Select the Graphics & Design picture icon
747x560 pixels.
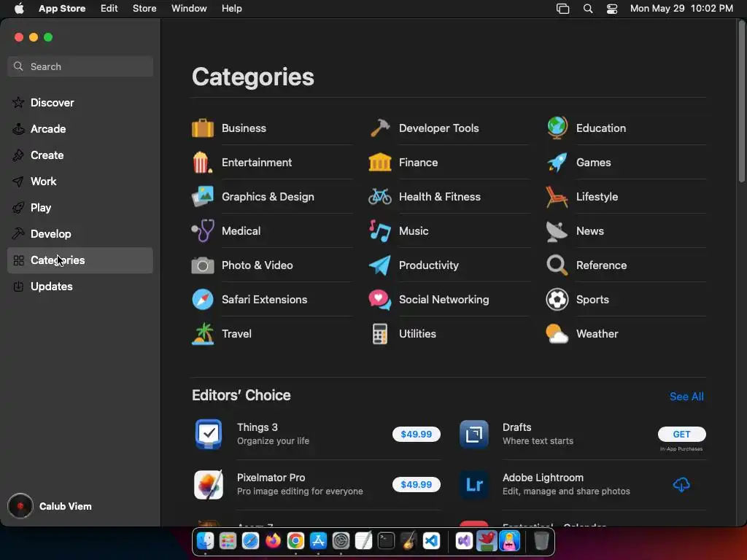(203, 197)
